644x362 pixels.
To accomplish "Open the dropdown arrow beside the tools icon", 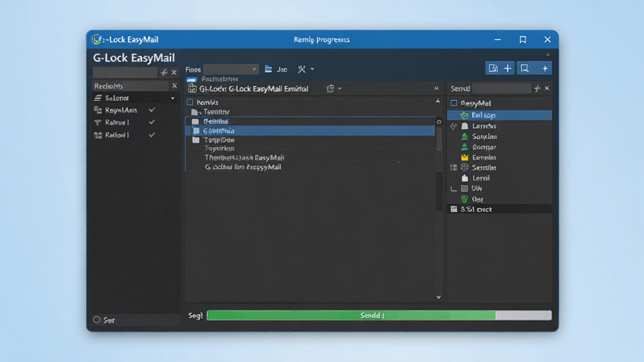I will (312, 69).
